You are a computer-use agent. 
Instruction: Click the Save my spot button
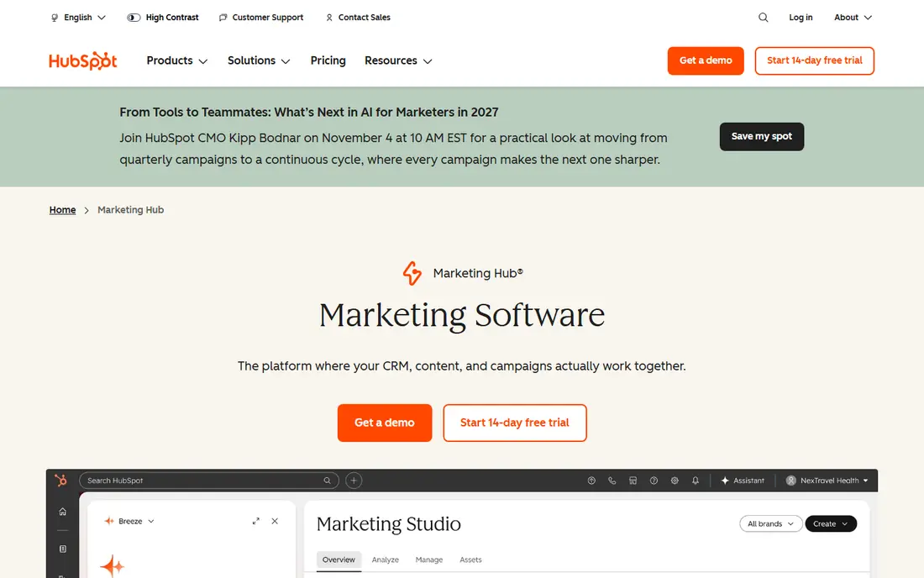[x=761, y=136]
